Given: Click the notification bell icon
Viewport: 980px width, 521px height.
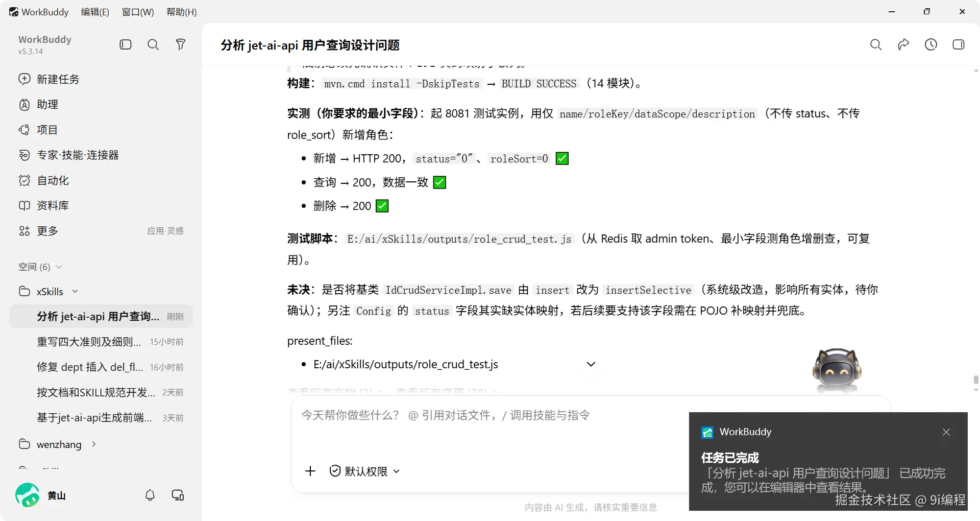Looking at the screenshot, I should coord(150,495).
